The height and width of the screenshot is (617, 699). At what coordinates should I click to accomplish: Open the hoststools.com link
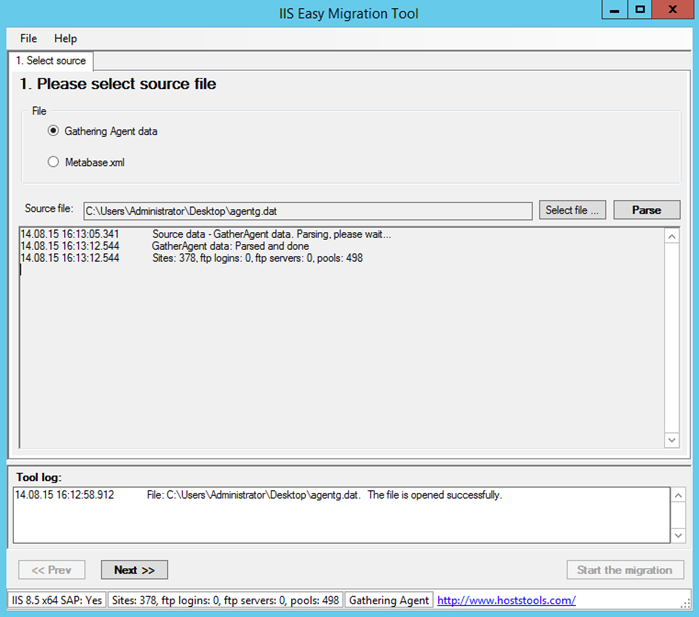tap(506, 600)
